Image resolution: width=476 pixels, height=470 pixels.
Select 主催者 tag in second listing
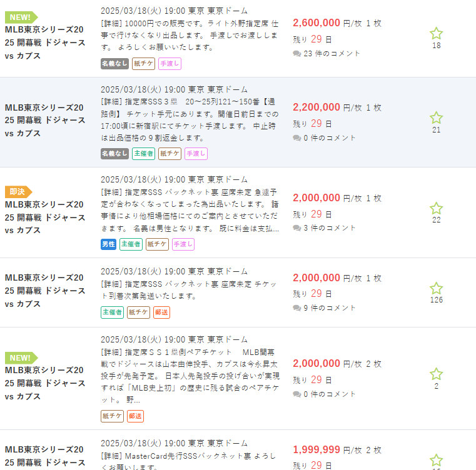point(143,153)
